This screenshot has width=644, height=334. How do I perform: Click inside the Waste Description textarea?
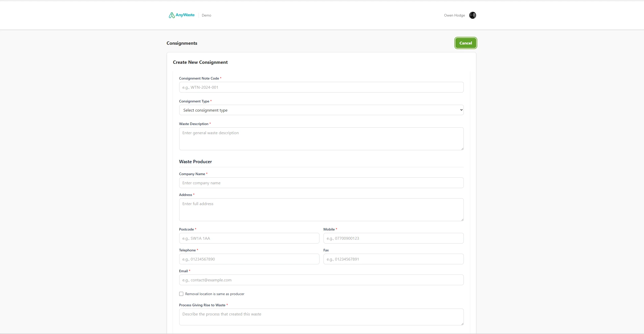click(321, 139)
